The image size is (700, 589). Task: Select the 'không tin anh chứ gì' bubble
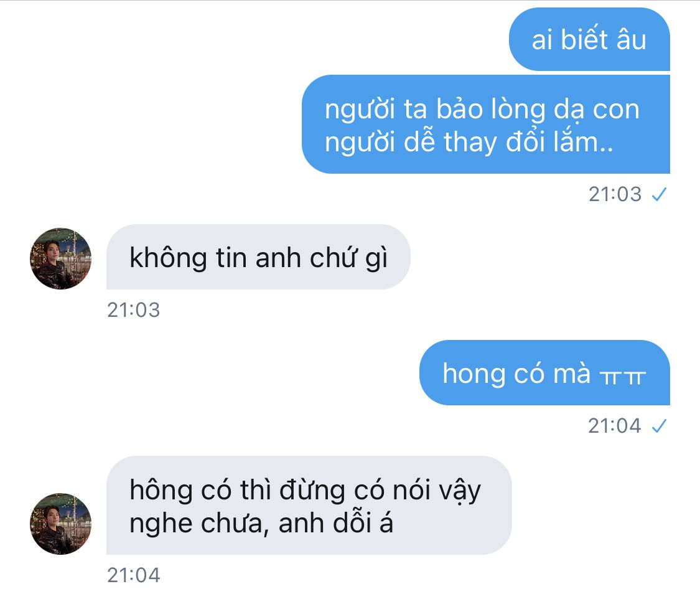pos(258,257)
